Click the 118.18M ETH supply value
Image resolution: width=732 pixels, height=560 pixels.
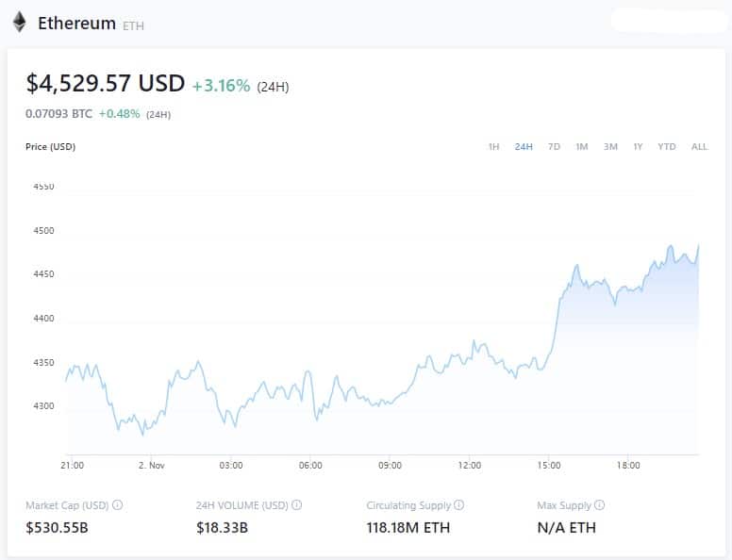pyautogui.click(x=408, y=528)
